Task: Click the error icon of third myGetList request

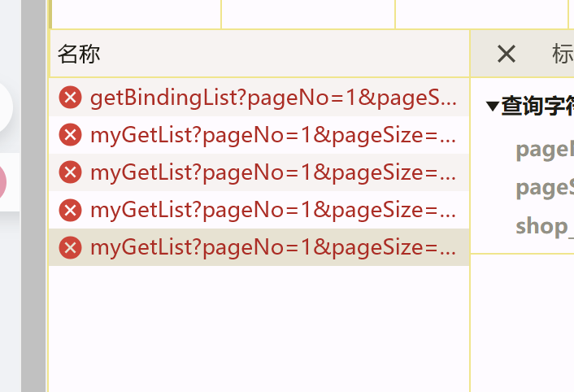Action: (71, 210)
